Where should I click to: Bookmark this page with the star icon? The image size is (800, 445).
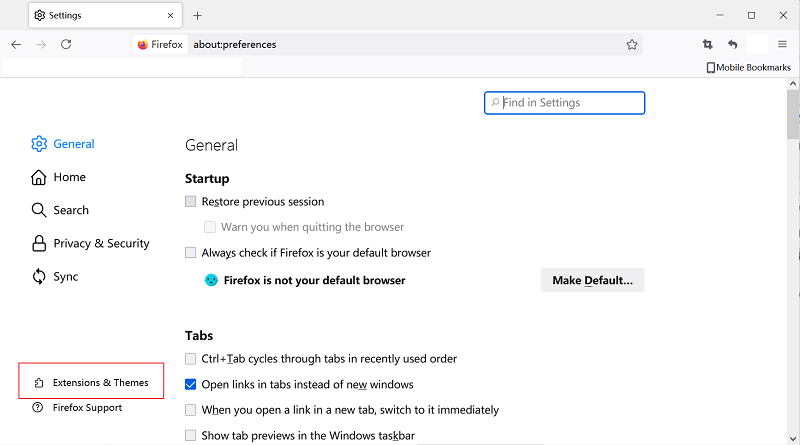pyautogui.click(x=632, y=44)
